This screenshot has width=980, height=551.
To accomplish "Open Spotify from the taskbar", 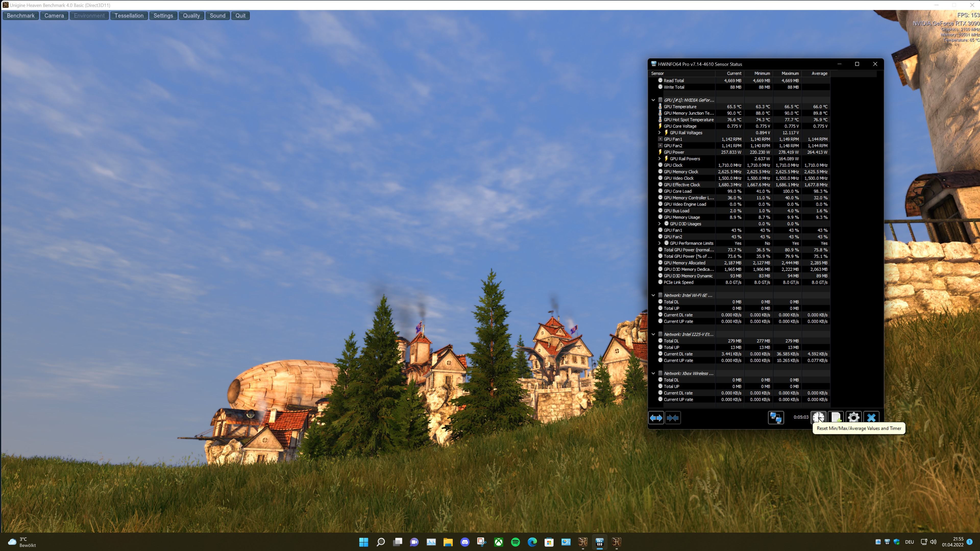I will [515, 542].
